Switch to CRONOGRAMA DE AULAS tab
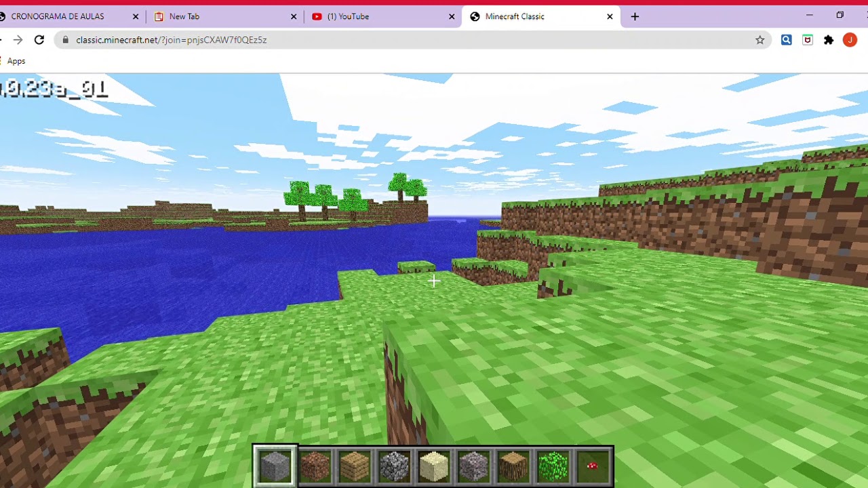This screenshot has width=868, height=488. click(x=64, y=16)
